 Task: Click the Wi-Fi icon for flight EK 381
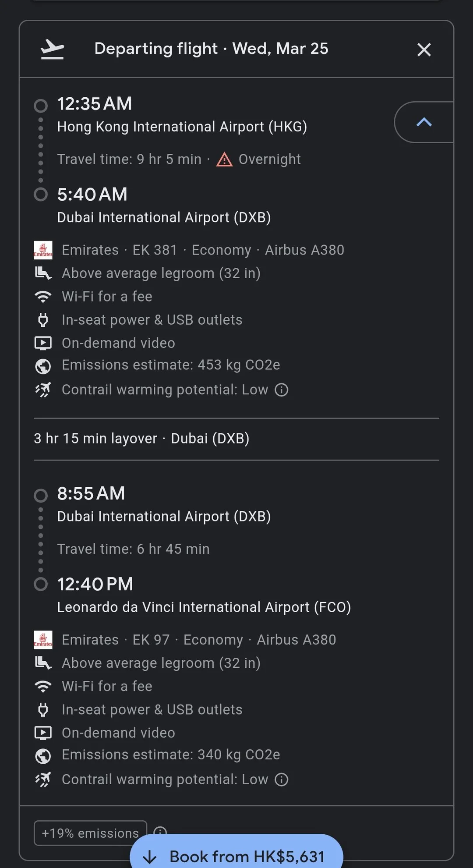tap(43, 297)
